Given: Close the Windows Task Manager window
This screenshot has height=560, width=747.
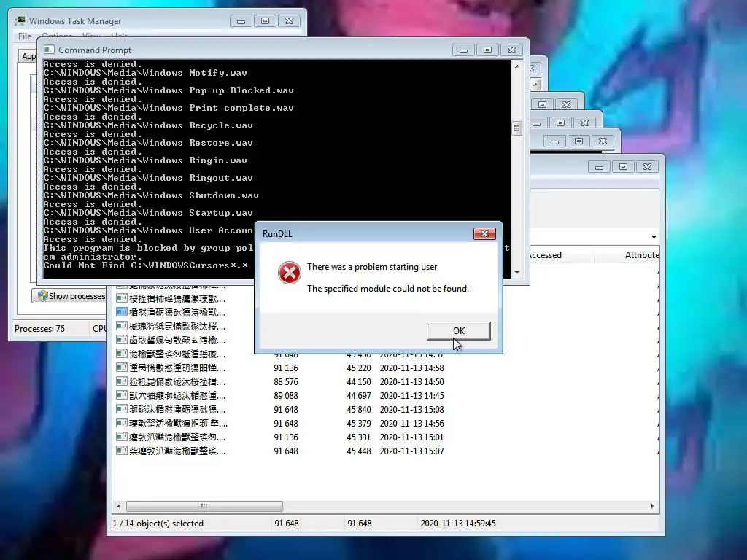Looking at the screenshot, I should click(x=289, y=21).
